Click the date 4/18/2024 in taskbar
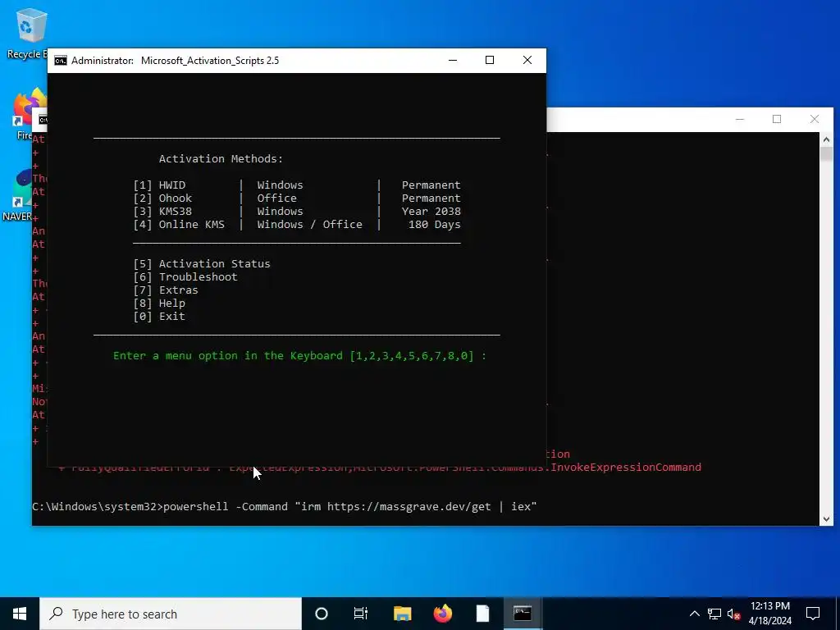The image size is (840, 630). click(x=770, y=621)
